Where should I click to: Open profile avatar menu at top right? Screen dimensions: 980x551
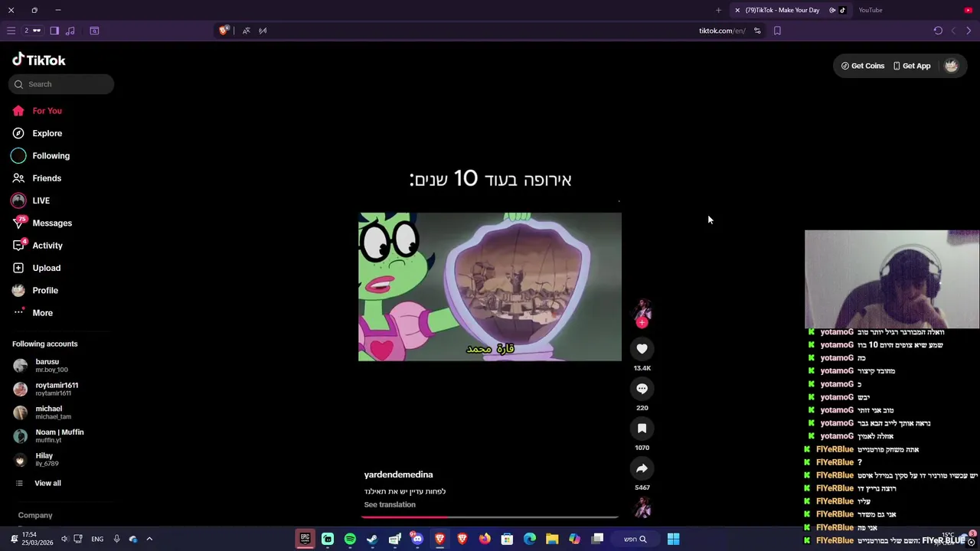[951, 66]
